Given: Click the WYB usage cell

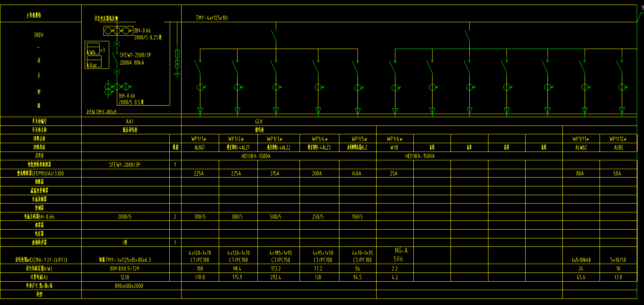Looking at the screenshot, I should [394, 147].
